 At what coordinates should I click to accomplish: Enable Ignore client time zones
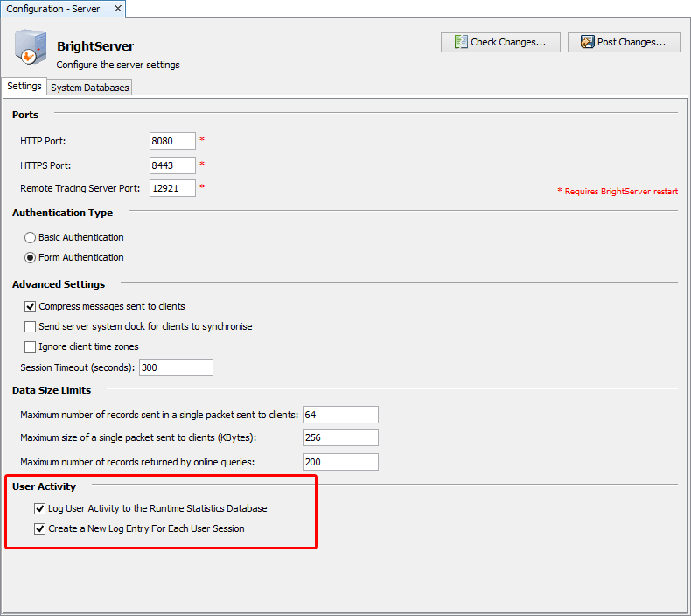(31, 346)
